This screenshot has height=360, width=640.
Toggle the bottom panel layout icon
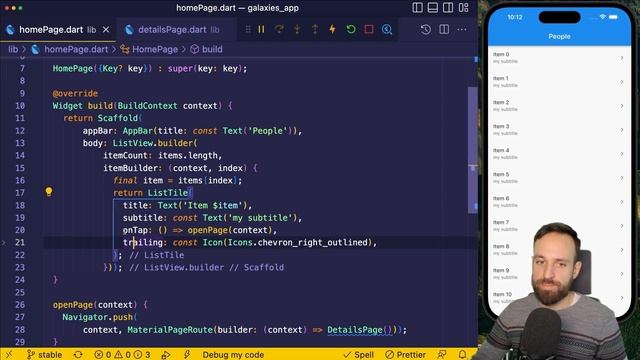[433, 8]
